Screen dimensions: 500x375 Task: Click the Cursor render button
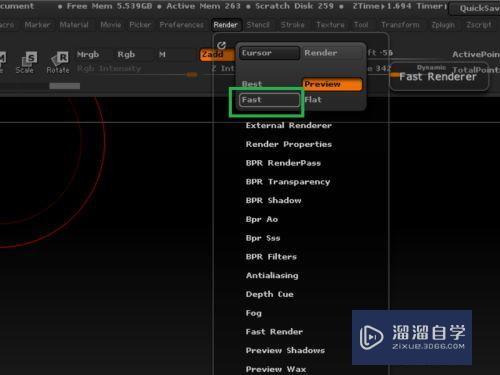269,53
